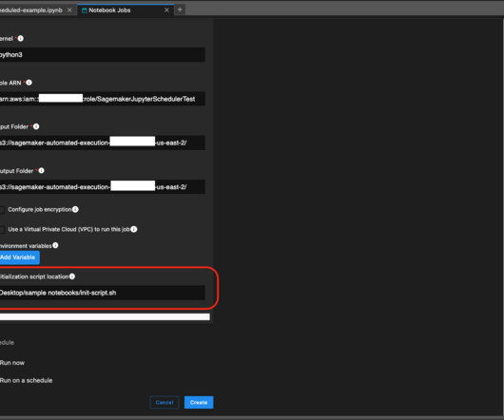The height and width of the screenshot is (420, 504).
Task: Click the info icon beside Role ARN
Action: coord(29,83)
